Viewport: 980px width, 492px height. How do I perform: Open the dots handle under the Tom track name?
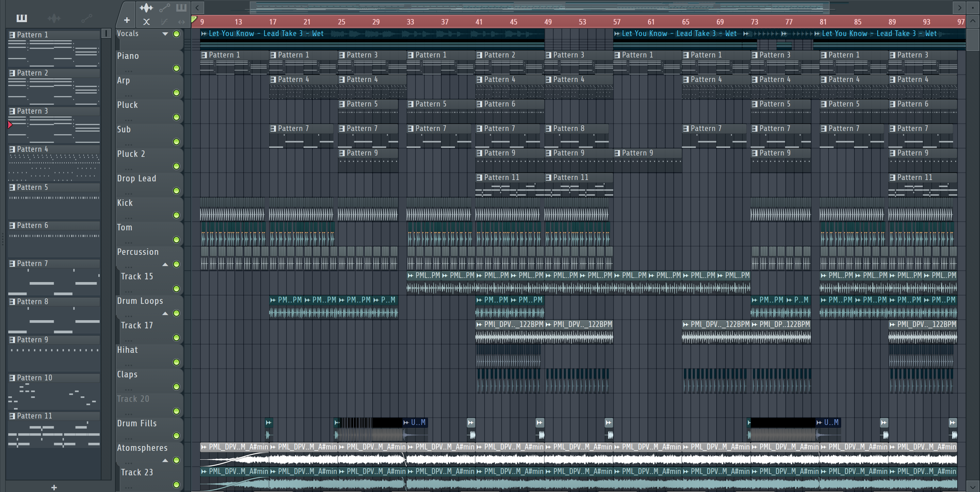click(129, 243)
